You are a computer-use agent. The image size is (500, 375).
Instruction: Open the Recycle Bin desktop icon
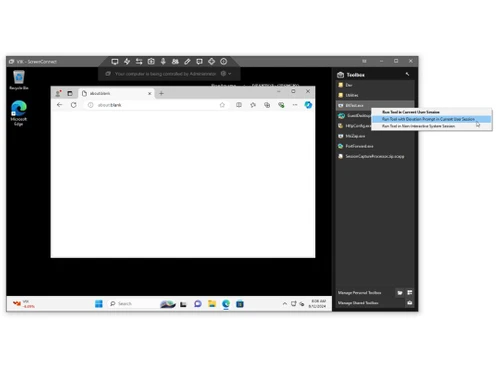pos(19,80)
